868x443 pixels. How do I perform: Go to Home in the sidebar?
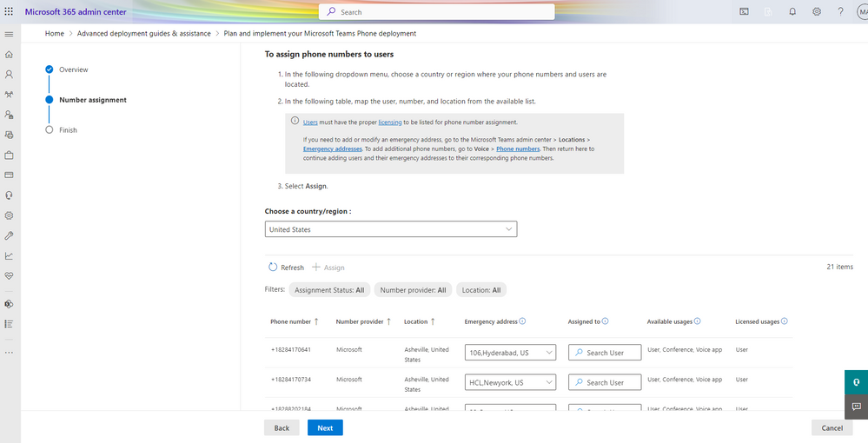click(x=9, y=54)
